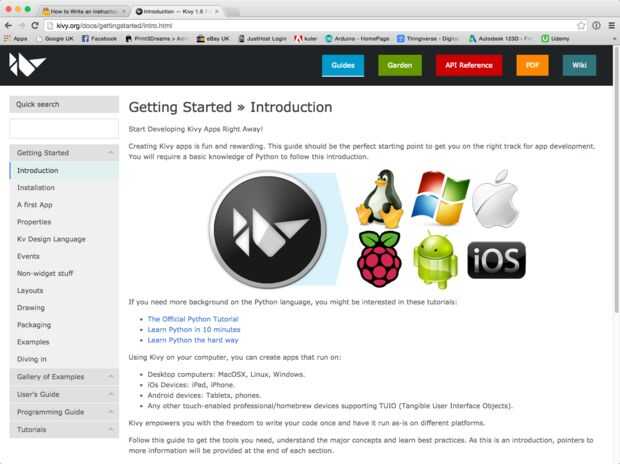The image size is (620, 464).
Task: Select Introduction in the sidebar
Action: coord(64,170)
